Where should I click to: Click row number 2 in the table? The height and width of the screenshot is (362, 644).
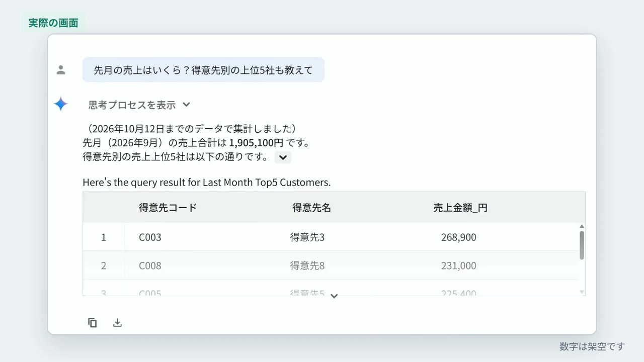104,265
